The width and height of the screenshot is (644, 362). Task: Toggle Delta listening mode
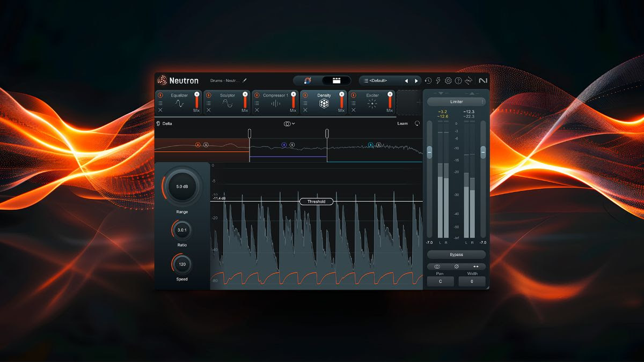coord(164,123)
